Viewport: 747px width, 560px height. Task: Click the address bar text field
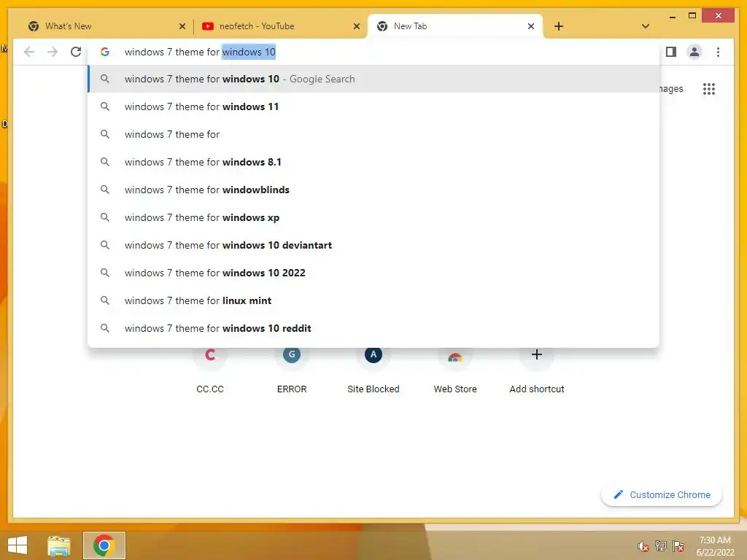point(374,52)
